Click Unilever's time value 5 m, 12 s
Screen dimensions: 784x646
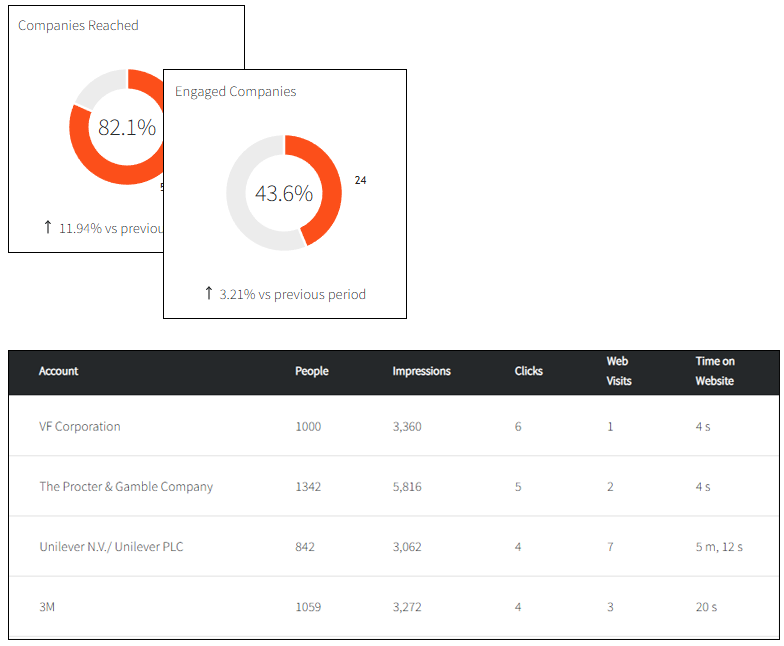pos(719,546)
